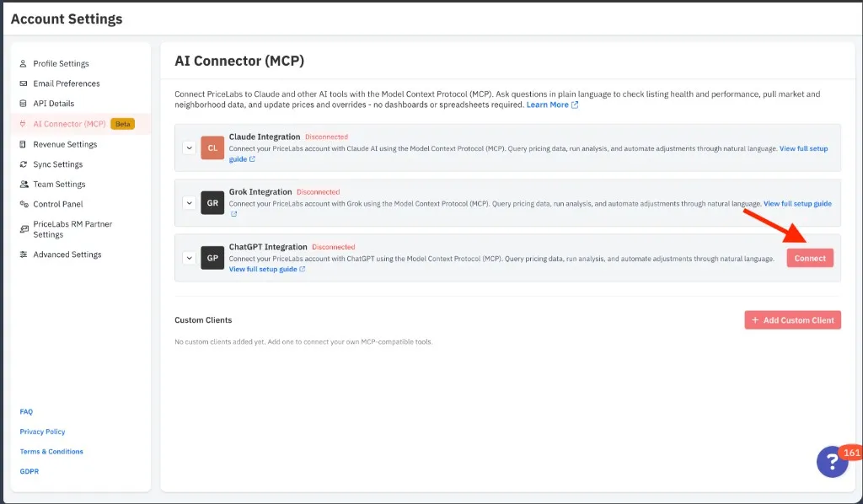Click external link icon beside Learn More

point(575,105)
